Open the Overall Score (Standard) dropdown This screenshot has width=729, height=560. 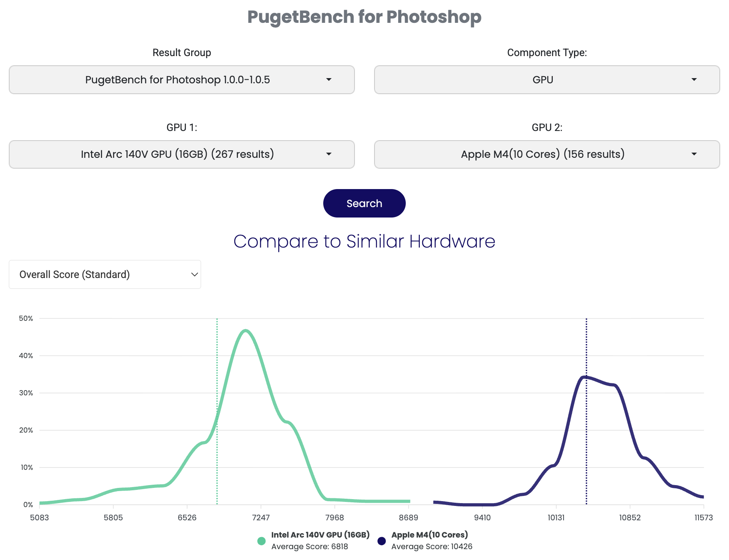click(105, 274)
